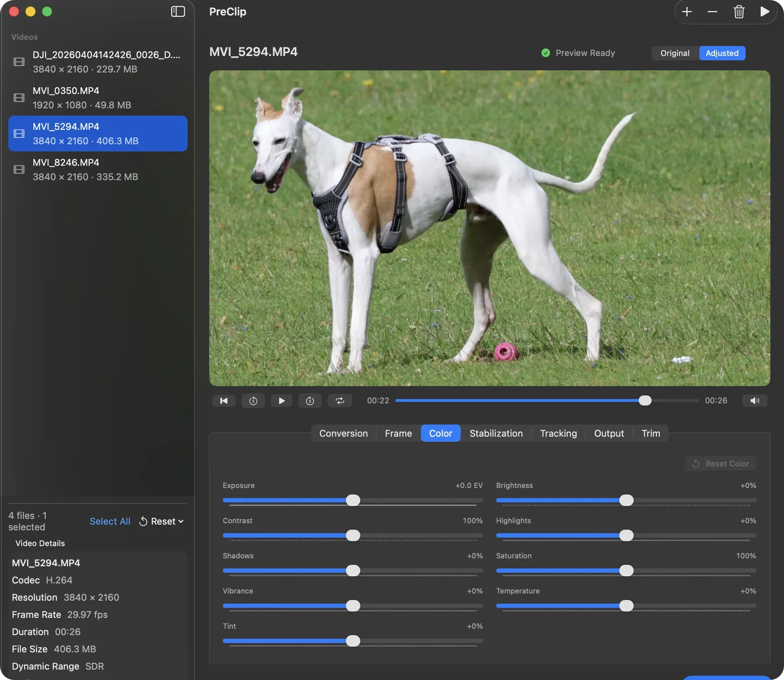Toggle loop playback

pyautogui.click(x=340, y=401)
